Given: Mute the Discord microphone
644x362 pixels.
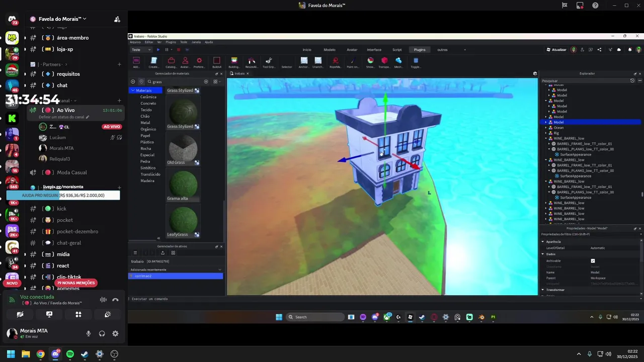Looking at the screenshot, I should click(89, 333).
